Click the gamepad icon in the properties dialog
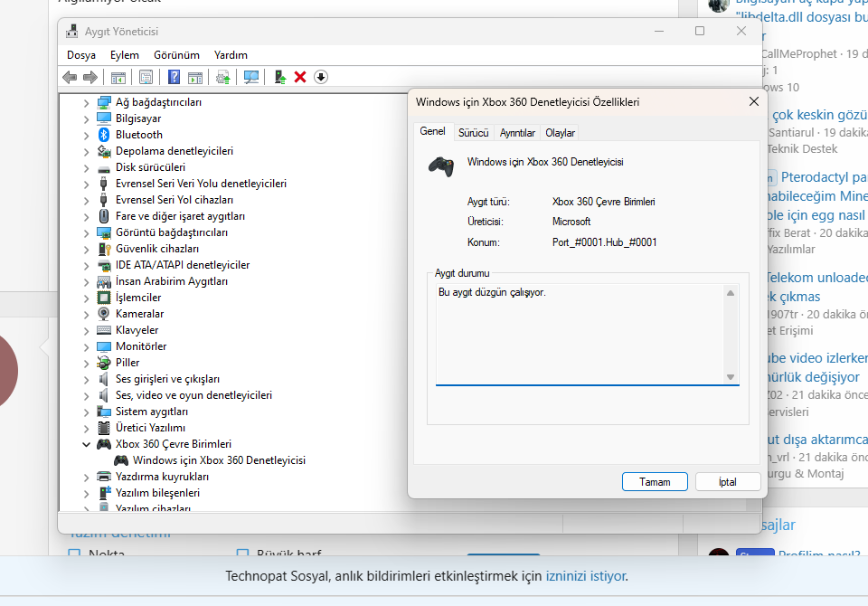Screen dimensions: 868x606 (x=441, y=166)
